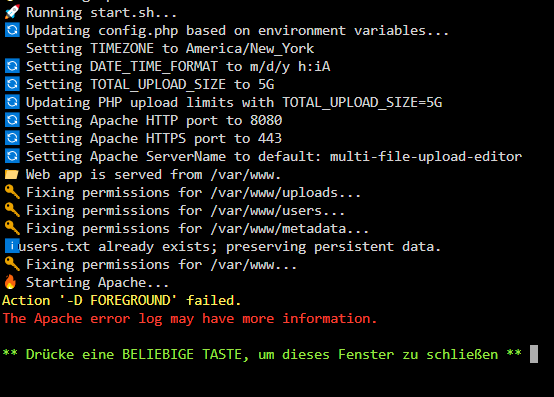Click the info icon before users.txt already exists
This screenshot has width=554, height=397.
pos(12,246)
